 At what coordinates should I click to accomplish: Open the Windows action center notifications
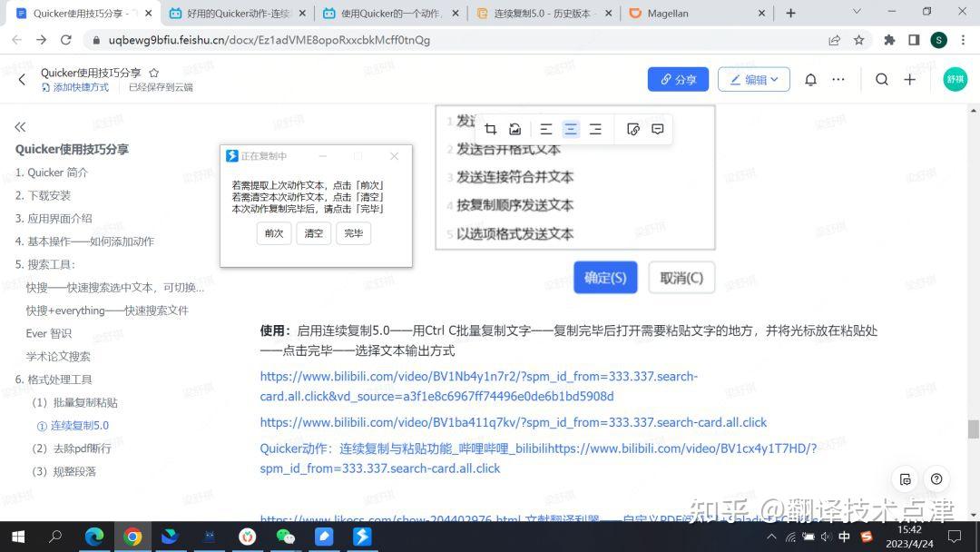(x=955, y=537)
